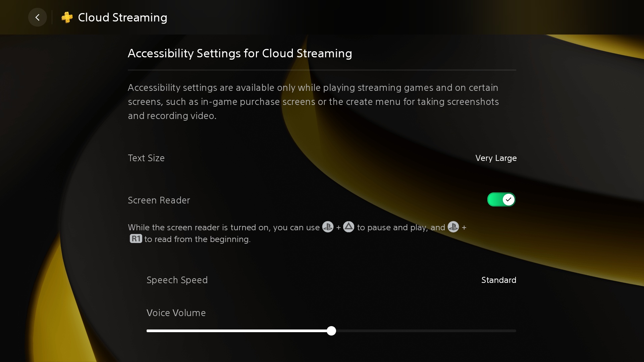
Task: Open Text Size Very Large dropdown
Action: click(x=496, y=158)
